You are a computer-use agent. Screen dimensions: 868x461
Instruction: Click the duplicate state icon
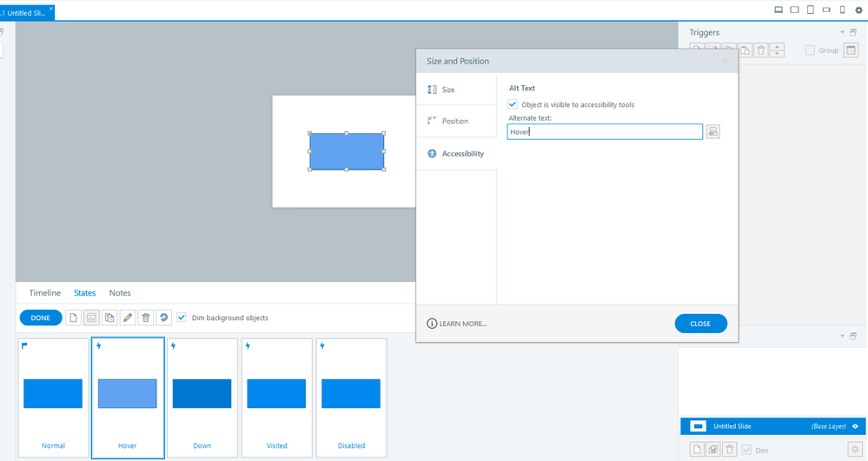(x=109, y=317)
